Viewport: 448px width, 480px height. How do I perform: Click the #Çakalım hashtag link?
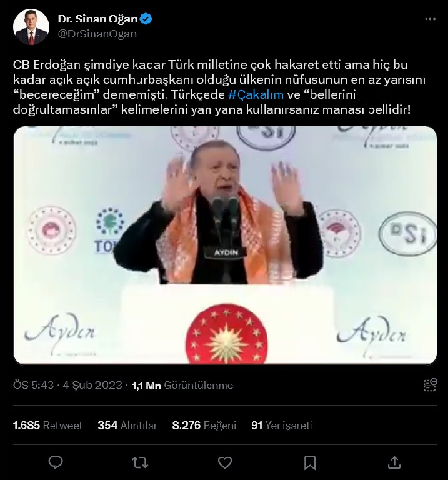tap(256, 94)
